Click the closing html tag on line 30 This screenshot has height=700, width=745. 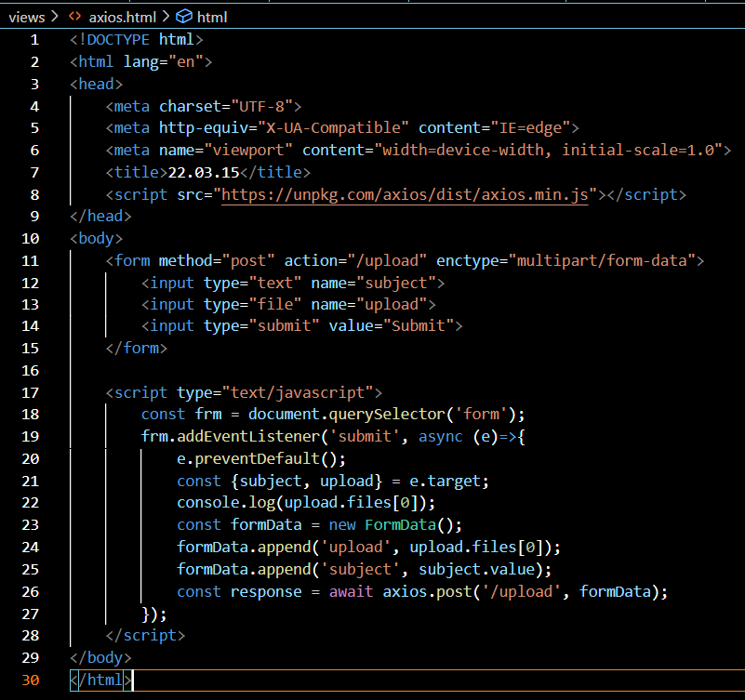click(x=100, y=680)
